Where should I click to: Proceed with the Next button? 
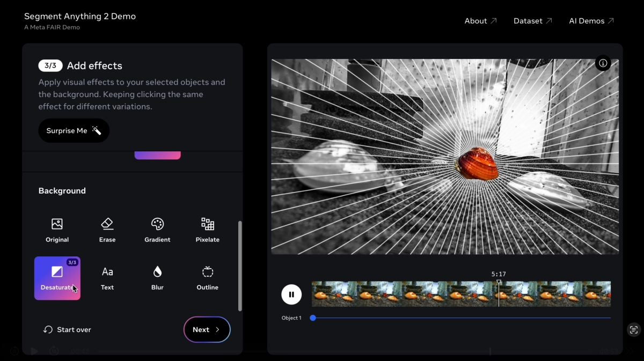[207, 329]
